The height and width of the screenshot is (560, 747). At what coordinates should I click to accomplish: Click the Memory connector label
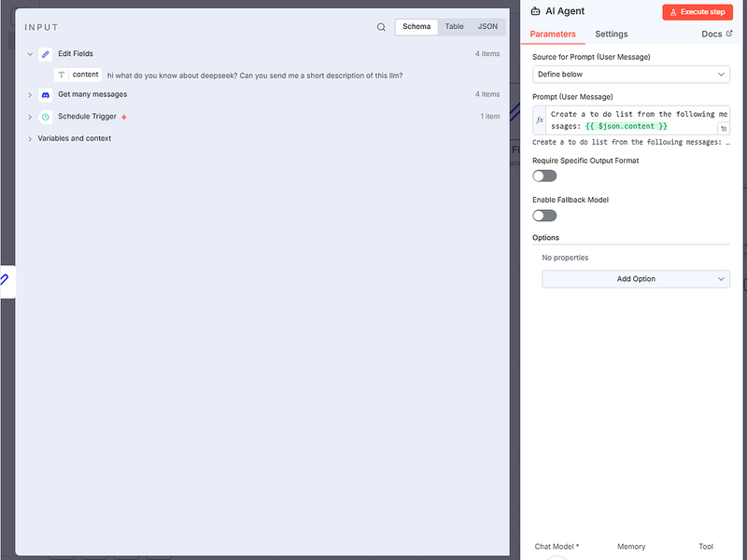pyautogui.click(x=631, y=547)
